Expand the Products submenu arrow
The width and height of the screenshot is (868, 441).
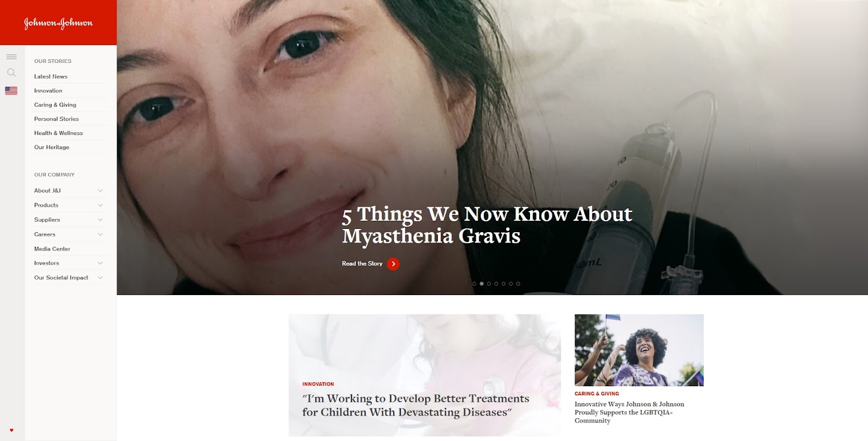(x=100, y=205)
